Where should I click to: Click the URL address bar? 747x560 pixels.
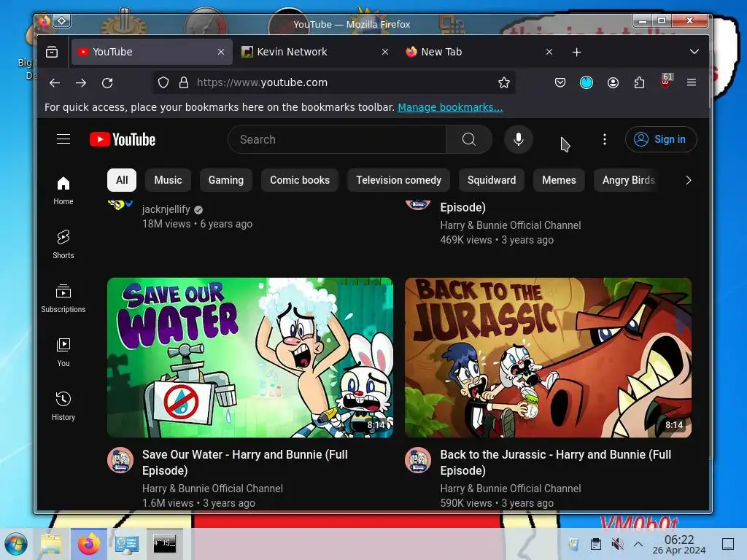click(333, 83)
